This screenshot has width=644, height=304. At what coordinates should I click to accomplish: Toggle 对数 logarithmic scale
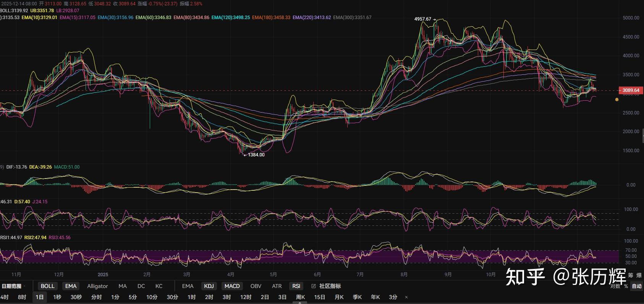[x=615, y=286]
